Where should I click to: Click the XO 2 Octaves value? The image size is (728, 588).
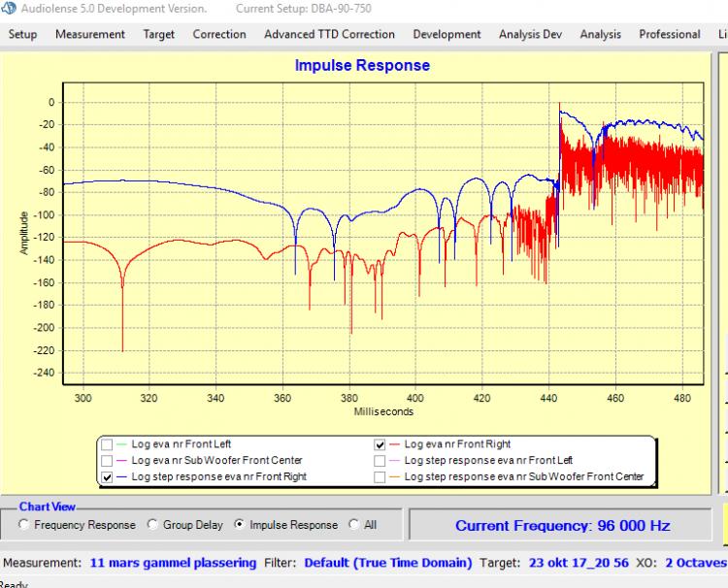(x=696, y=563)
